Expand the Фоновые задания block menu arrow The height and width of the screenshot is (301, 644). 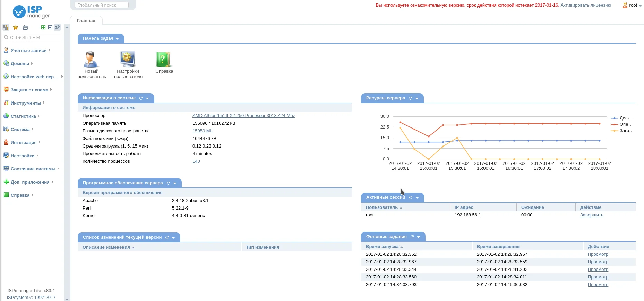(x=419, y=237)
